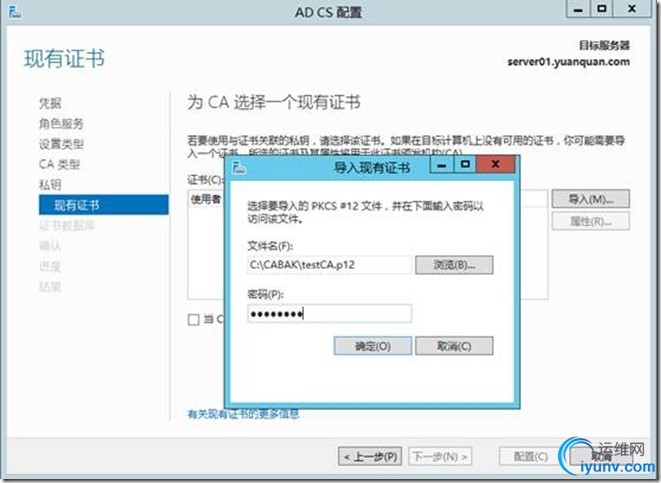Go back with 上一步(P) button
Image resolution: width=661 pixels, height=483 pixels.
tap(370, 456)
